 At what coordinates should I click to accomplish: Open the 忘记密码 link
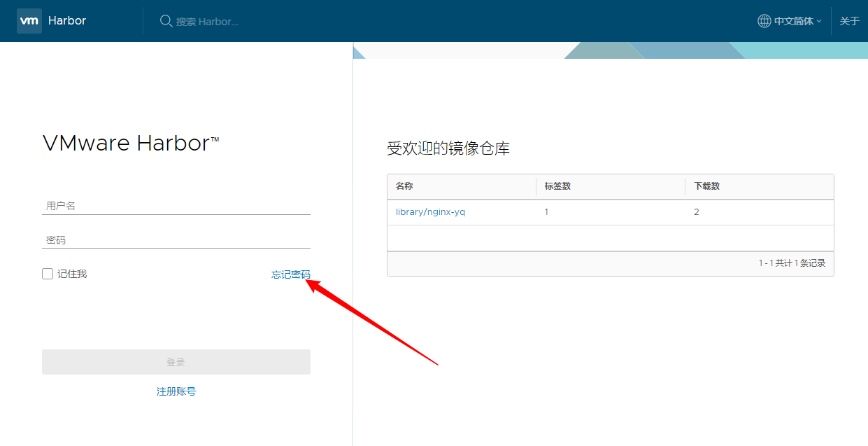290,274
